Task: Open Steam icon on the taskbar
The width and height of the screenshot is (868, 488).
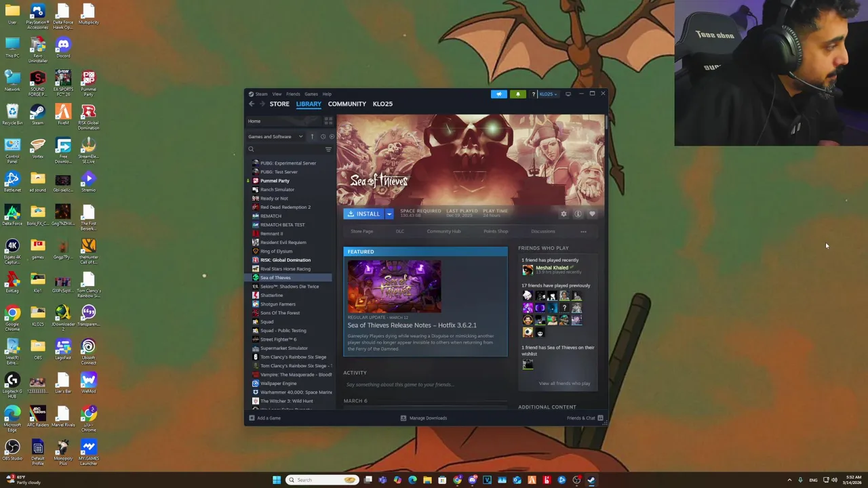Action: (x=591, y=480)
